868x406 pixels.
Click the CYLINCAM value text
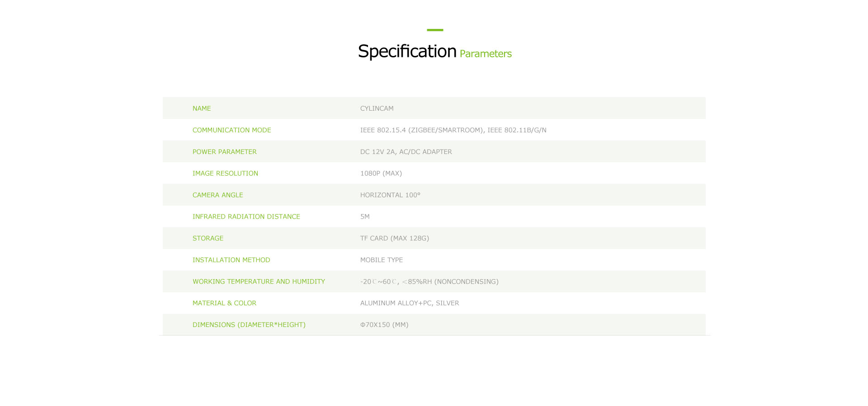pyautogui.click(x=377, y=108)
